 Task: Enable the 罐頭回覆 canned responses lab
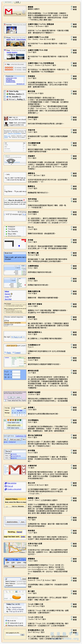(71, 317)
